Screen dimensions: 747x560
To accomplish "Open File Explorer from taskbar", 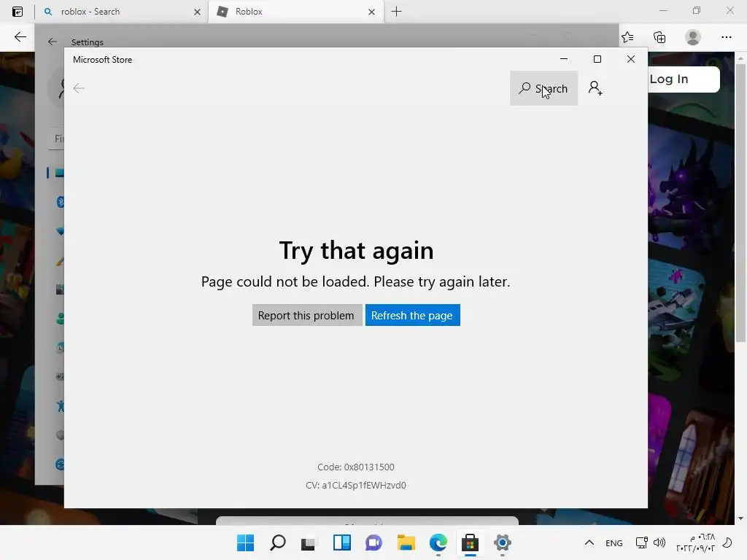I will [406, 542].
